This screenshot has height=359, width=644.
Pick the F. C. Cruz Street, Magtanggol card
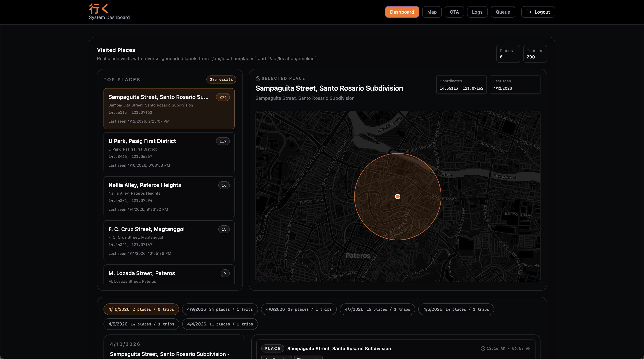pos(169,241)
